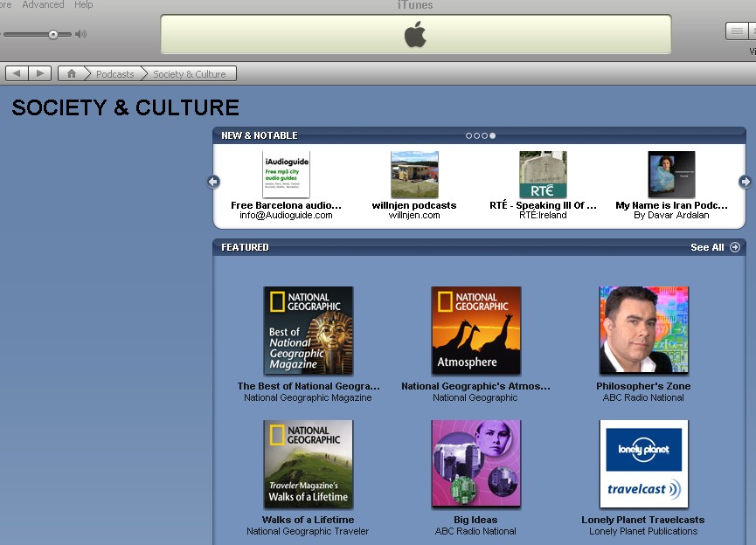Select the list view button
Screen dimensions: 756x545
coord(737,31)
